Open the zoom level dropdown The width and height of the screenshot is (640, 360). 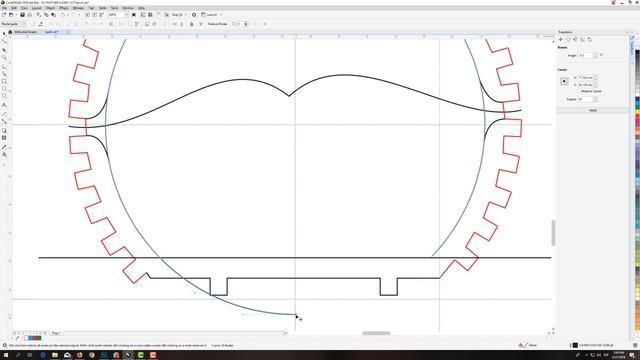click(127, 15)
